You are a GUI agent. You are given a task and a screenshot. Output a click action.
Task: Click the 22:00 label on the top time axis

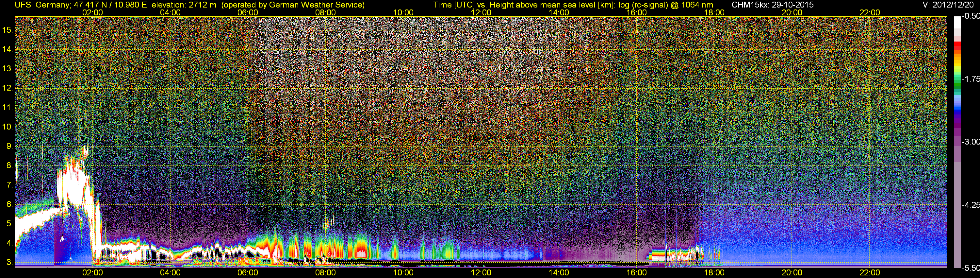pos(870,12)
